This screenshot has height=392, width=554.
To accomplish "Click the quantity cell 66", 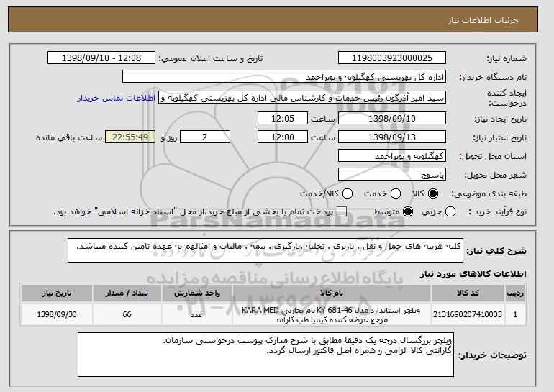I will click(127, 314).
